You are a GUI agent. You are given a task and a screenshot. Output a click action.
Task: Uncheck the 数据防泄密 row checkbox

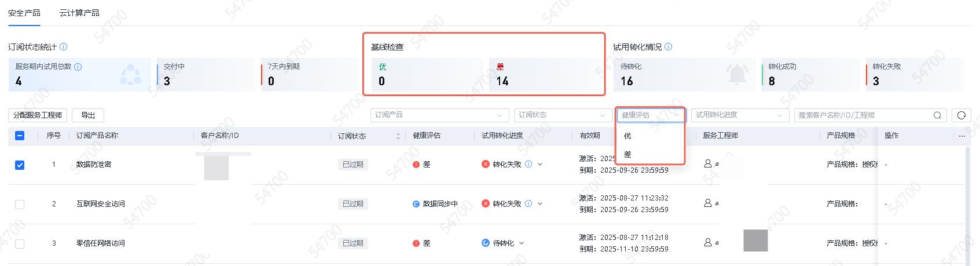coord(20,165)
